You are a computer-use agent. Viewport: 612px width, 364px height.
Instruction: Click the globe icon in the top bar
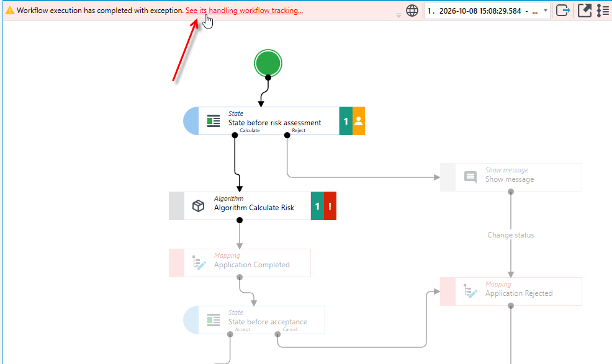pos(412,11)
